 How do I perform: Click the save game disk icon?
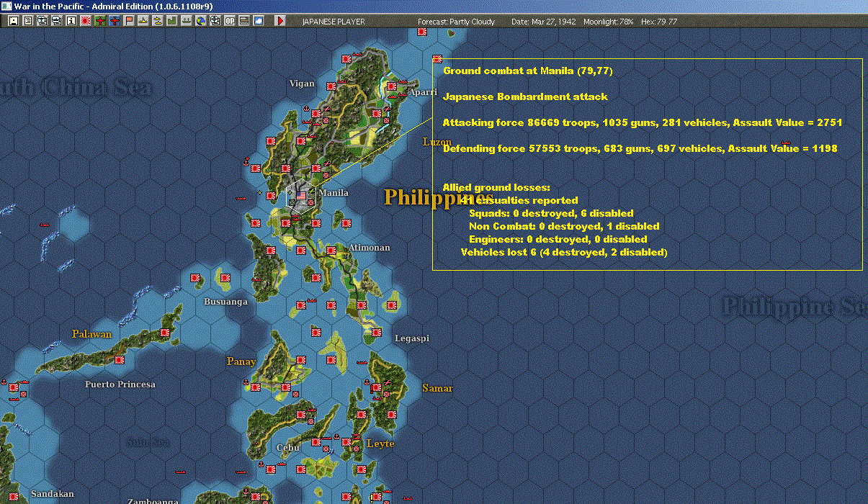coord(14,21)
